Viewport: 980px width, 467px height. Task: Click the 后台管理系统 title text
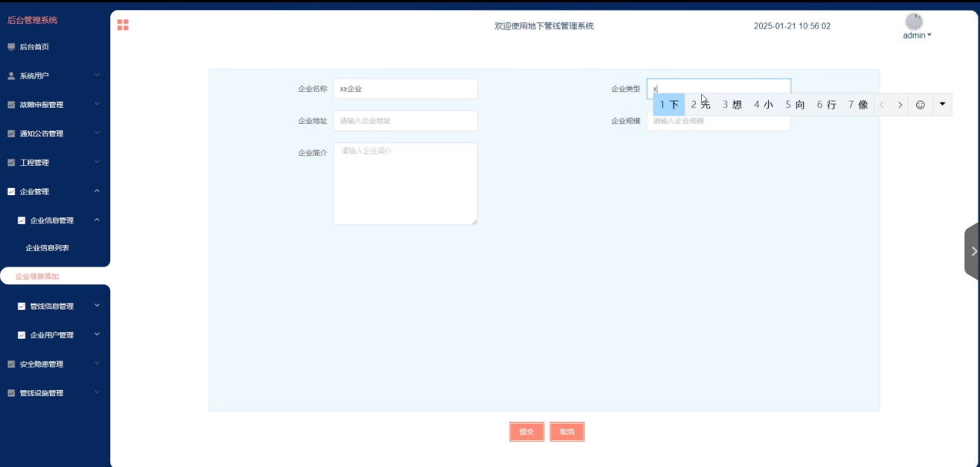pyautogui.click(x=32, y=20)
